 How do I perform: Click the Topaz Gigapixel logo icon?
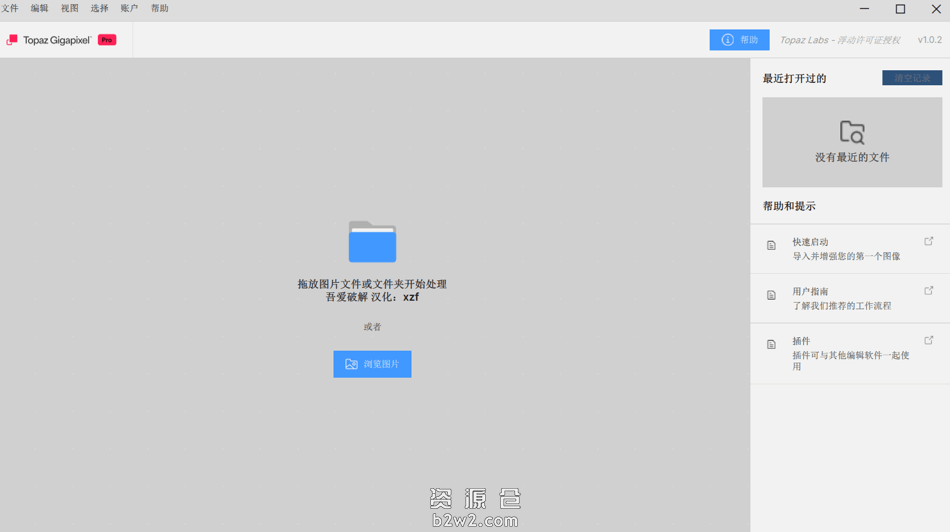pyautogui.click(x=12, y=40)
